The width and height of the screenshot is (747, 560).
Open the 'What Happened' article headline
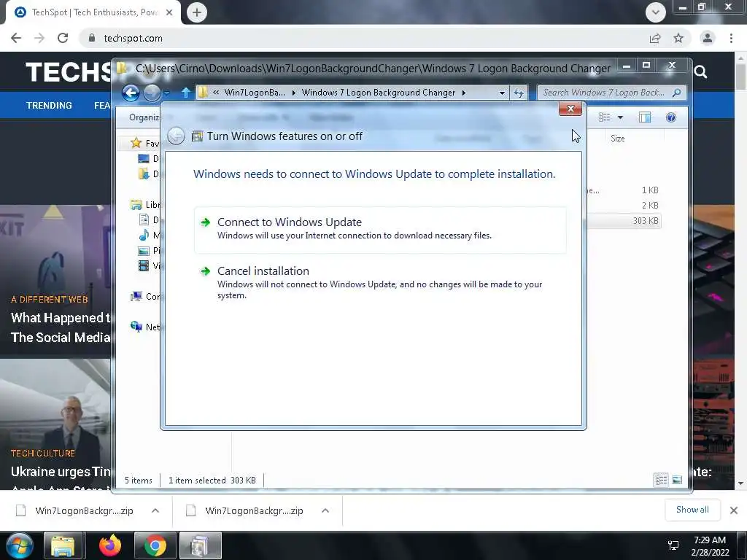pos(61,327)
